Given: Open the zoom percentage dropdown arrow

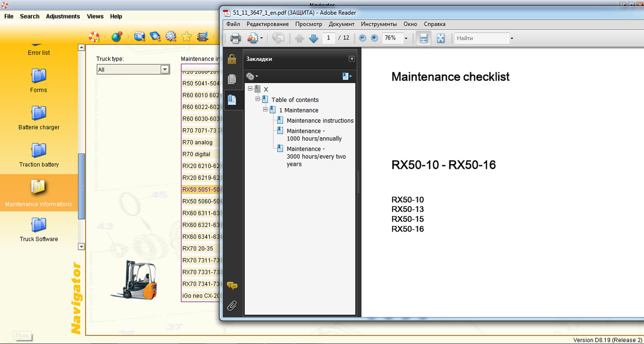Looking at the screenshot, I should coord(406,39).
